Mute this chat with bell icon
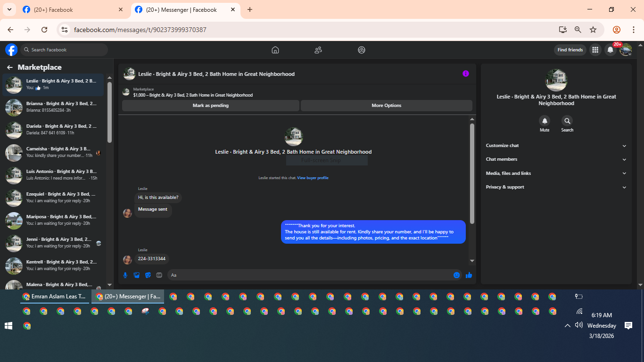Image resolution: width=644 pixels, height=362 pixels. coord(545,121)
